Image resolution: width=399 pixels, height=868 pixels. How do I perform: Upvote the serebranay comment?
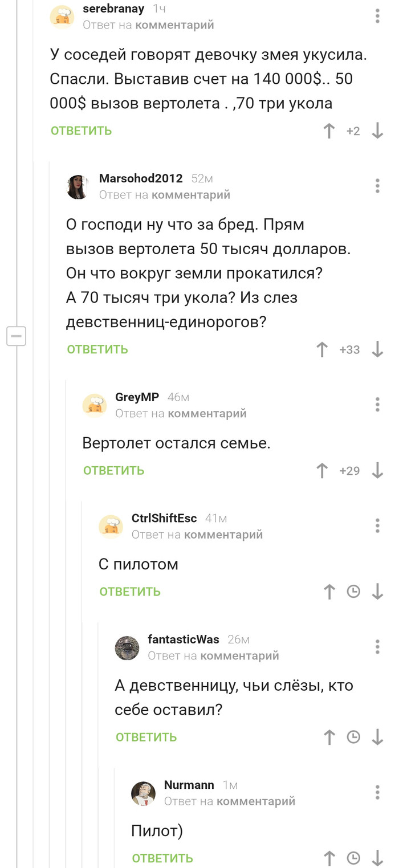329,131
